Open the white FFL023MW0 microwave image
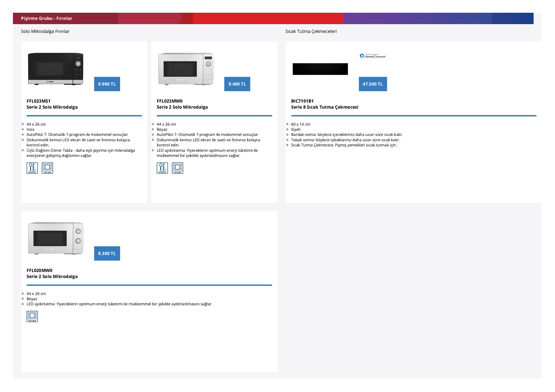The image size is (555, 392). 186,69
